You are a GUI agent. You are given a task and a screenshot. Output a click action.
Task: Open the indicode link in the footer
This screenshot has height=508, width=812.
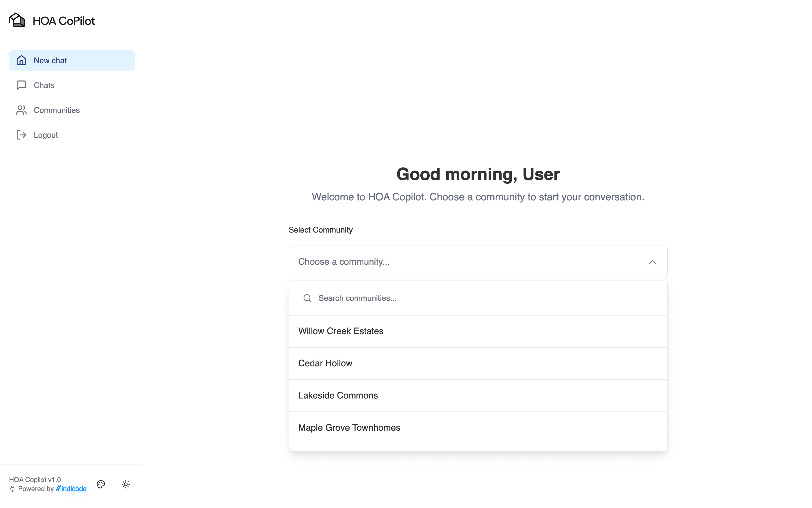[71, 489]
